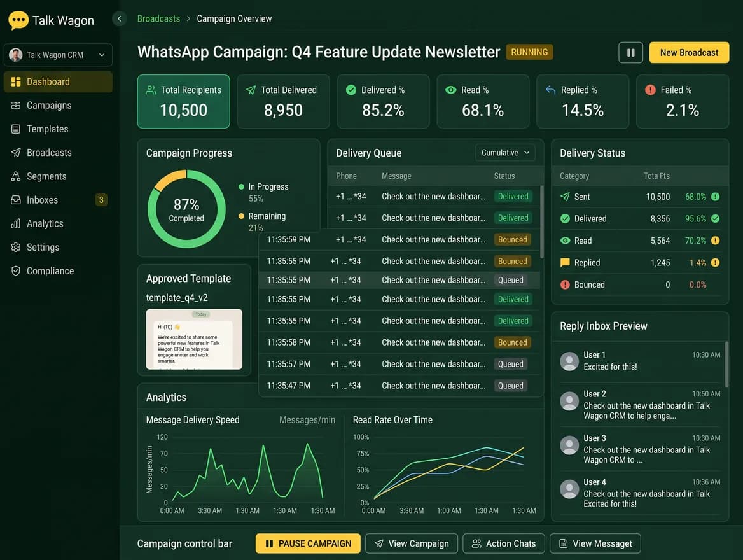Open User 1 reply "Excited for this!"
Screen dimensions: 743x560
click(640, 361)
